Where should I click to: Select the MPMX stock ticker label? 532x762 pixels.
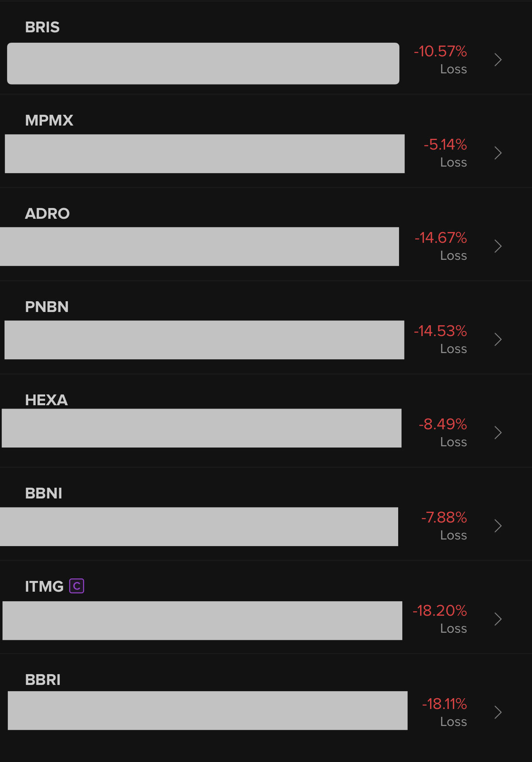49,121
